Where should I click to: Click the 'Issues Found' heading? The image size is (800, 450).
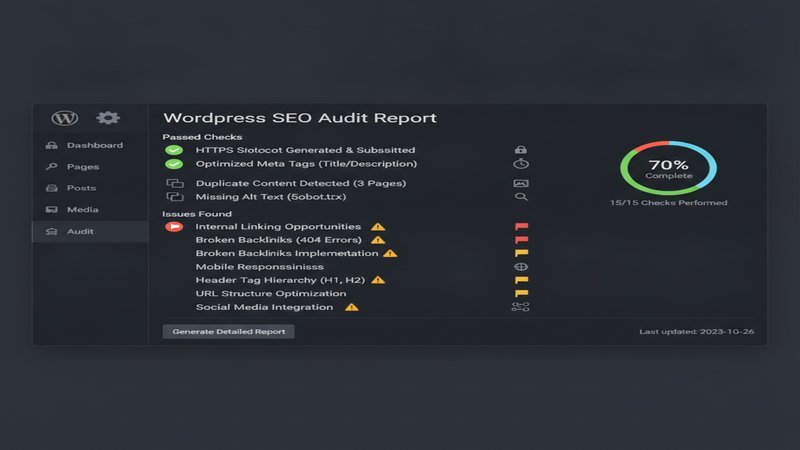point(197,214)
